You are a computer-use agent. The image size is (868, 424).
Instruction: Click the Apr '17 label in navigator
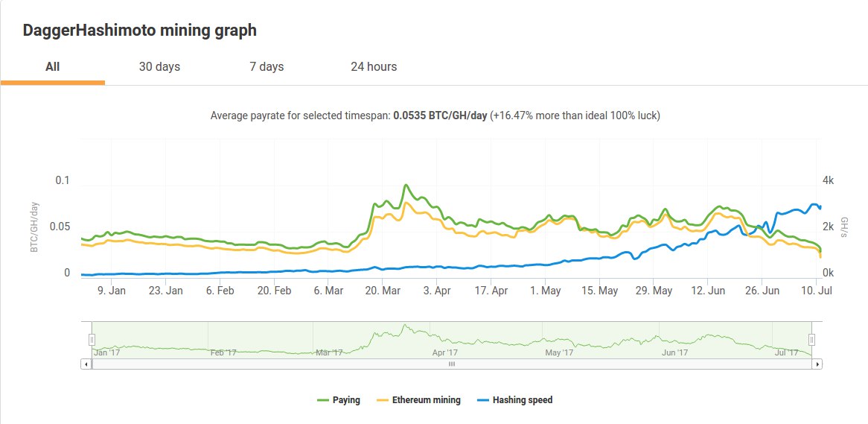[x=446, y=352]
